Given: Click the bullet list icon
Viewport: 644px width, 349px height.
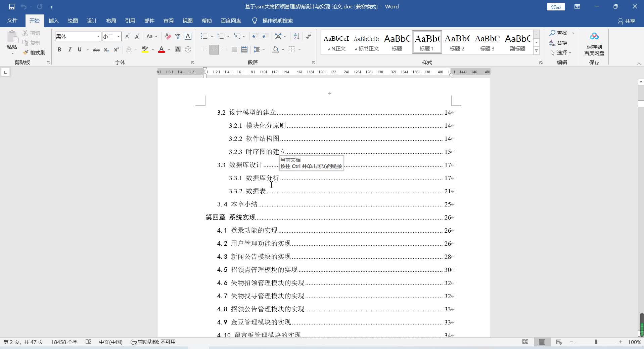Looking at the screenshot, I should [204, 36].
